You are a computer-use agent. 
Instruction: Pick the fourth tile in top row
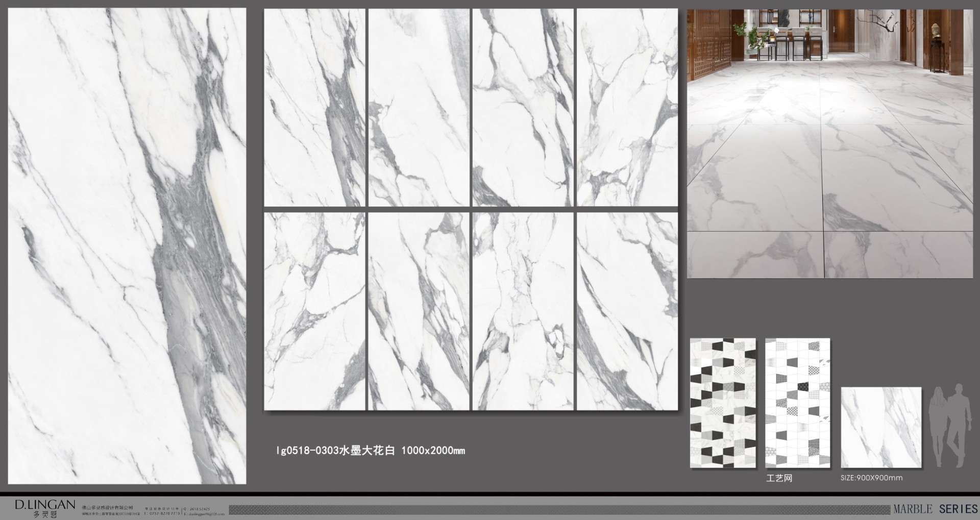click(627, 108)
